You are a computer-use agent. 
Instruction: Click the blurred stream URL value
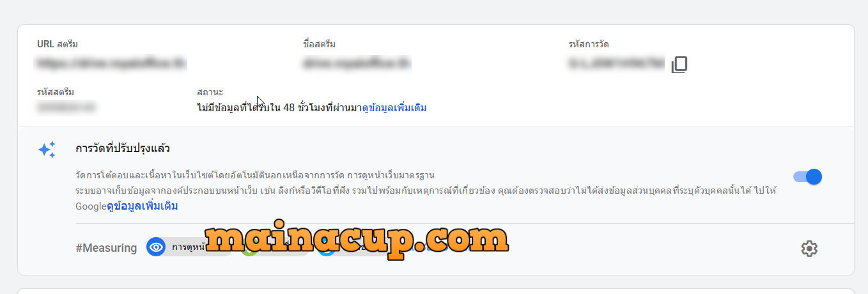pyautogui.click(x=111, y=63)
